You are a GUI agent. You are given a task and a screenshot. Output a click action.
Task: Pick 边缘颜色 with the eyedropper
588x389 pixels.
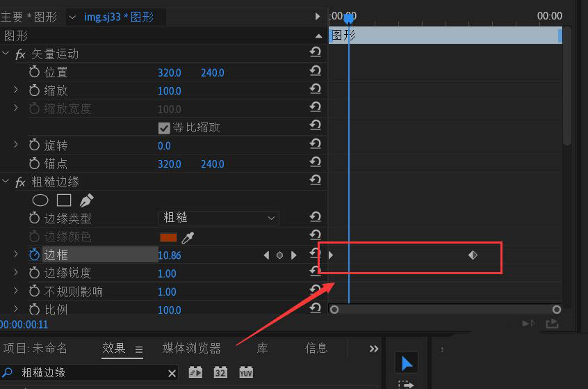tap(188, 238)
